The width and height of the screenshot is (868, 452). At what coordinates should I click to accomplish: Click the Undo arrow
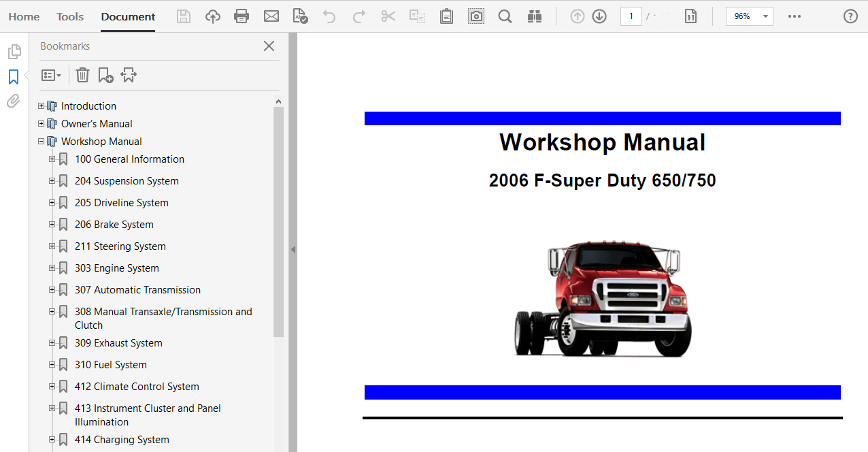tap(329, 16)
